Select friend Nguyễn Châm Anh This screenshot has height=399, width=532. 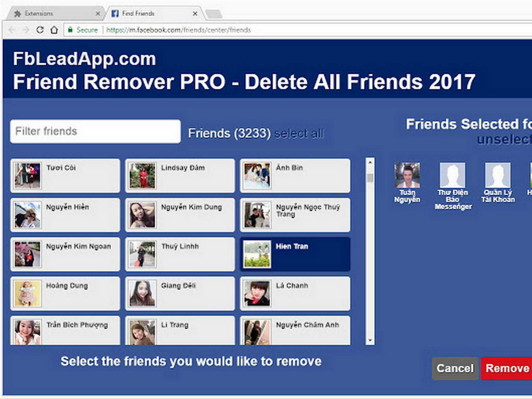[295, 330]
